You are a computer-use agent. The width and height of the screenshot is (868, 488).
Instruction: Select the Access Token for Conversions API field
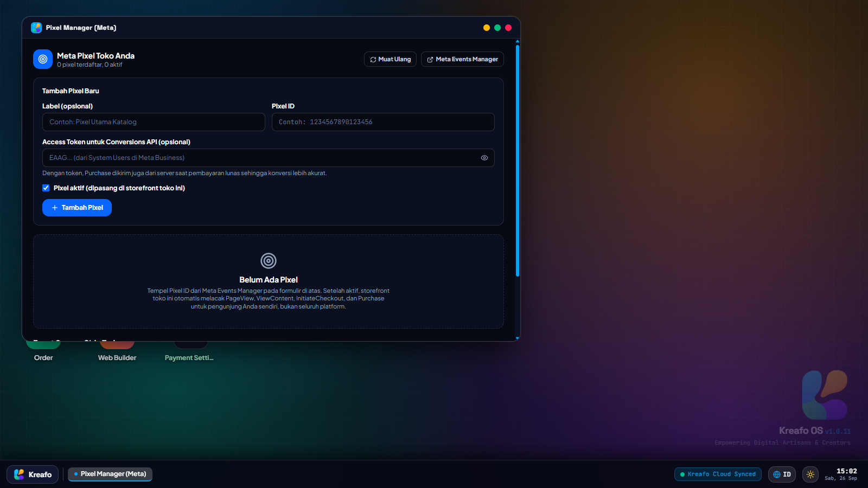(269, 158)
